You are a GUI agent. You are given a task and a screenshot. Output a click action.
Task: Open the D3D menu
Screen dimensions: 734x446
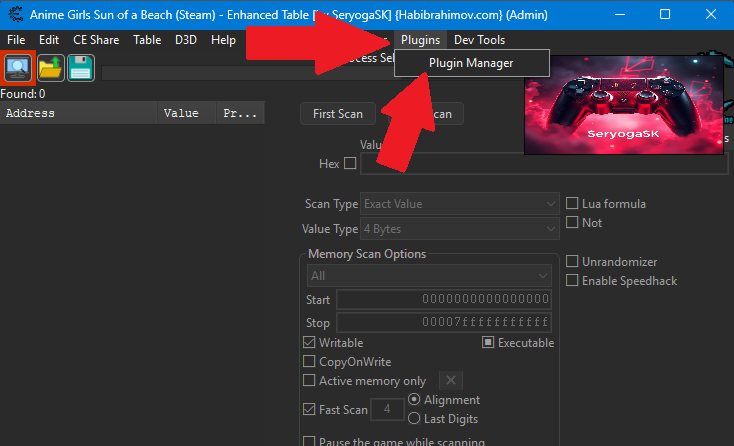[186, 40]
